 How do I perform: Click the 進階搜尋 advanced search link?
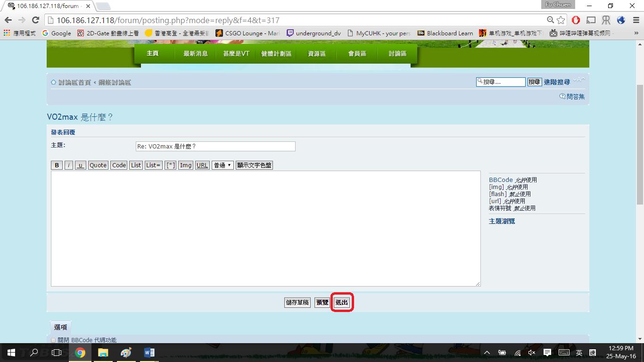557,82
